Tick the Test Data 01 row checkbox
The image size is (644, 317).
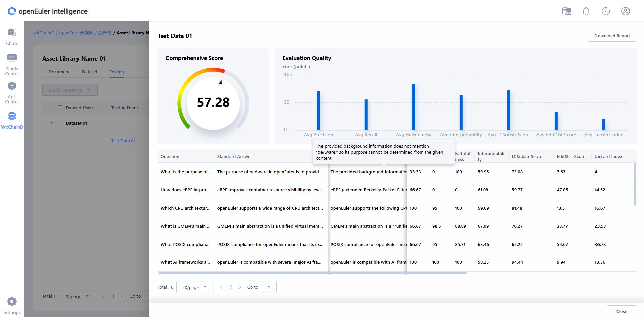(60, 141)
